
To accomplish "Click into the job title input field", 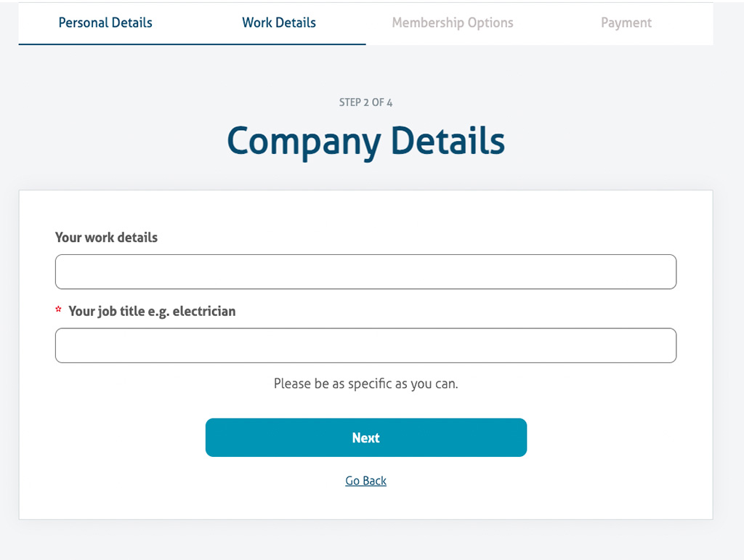I will pyautogui.click(x=366, y=345).
